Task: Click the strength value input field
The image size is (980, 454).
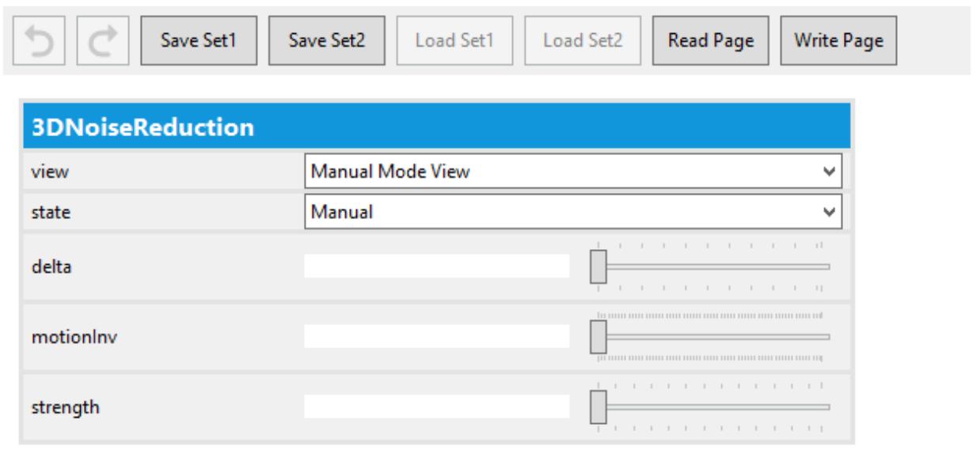Action: tap(437, 406)
